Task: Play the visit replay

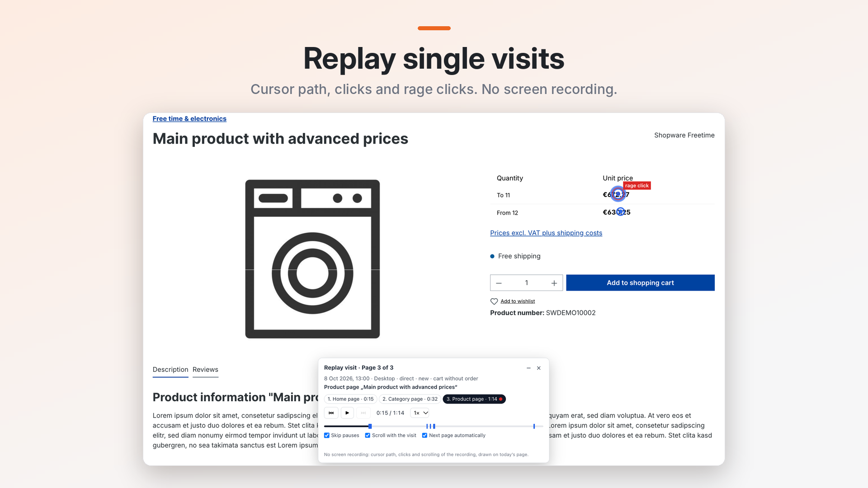Action: 347,413
